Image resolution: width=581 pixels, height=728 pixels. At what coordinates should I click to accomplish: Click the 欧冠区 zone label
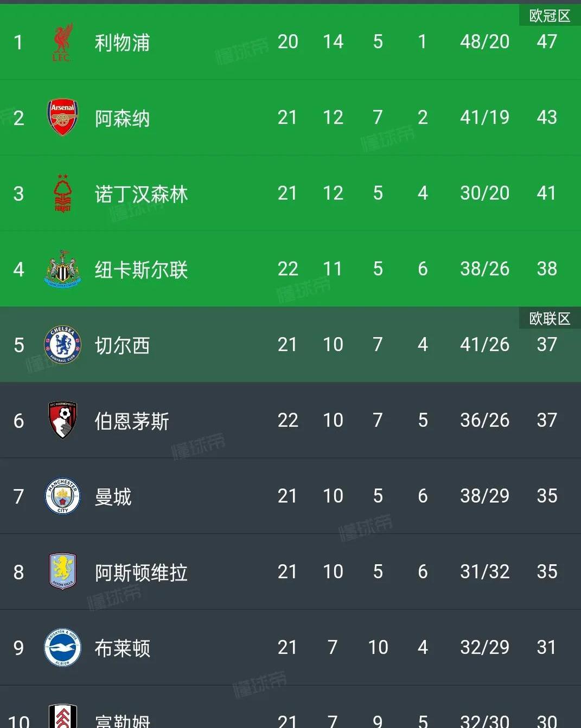(550, 16)
